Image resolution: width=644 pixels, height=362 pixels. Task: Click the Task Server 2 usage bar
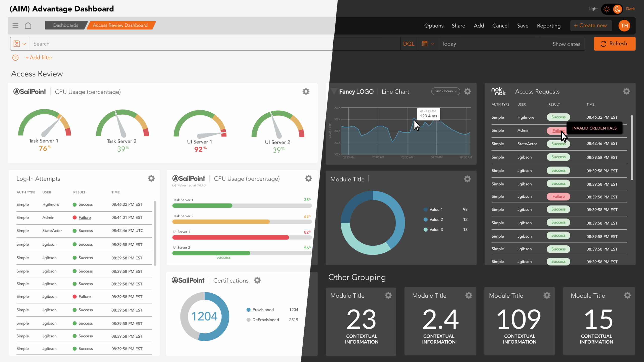point(242,222)
